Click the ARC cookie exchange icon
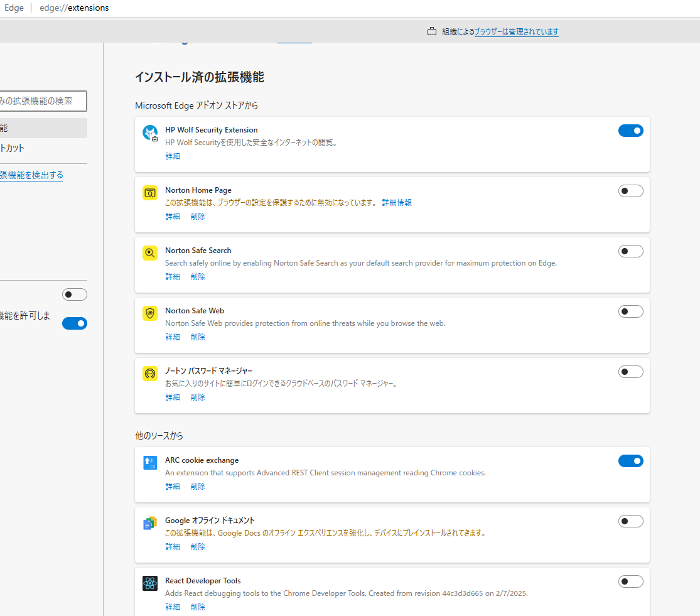Image resolution: width=700 pixels, height=616 pixels. [x=150, y=463]
